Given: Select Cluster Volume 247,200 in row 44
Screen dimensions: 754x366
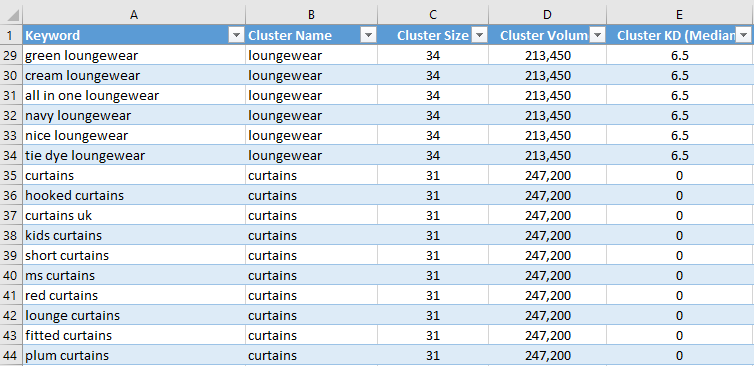Looking at the screenshot, I should [x=547, y=355].
